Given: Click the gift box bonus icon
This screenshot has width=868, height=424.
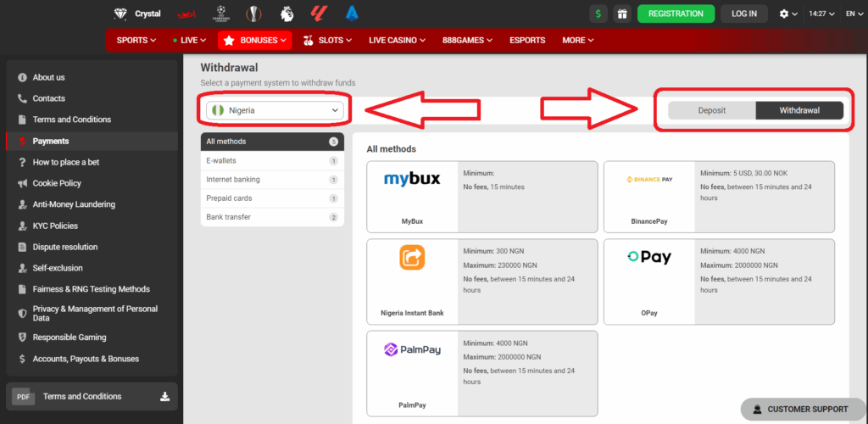Looking at the screenshot, I should pos(622,14).
